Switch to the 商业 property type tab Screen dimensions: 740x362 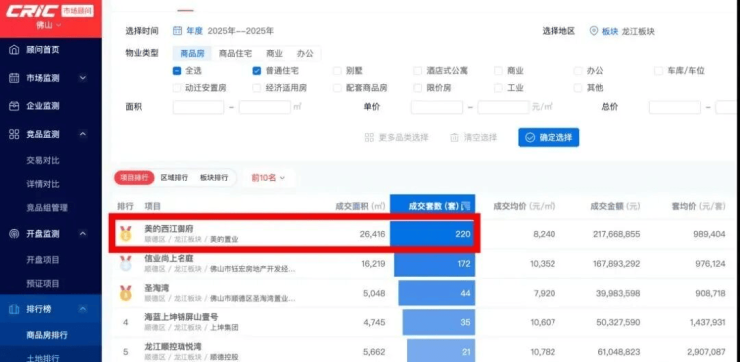click(x=274, y=53)
